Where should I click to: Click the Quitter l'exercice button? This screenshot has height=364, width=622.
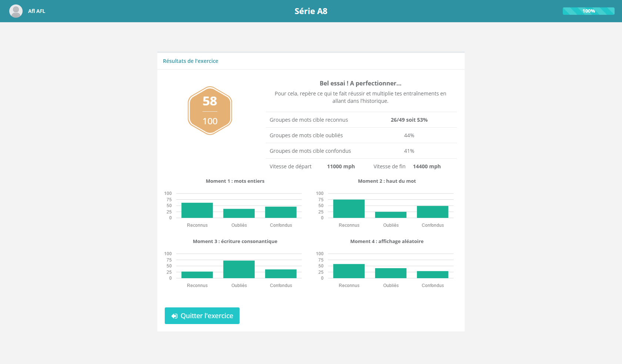[202, 316]
